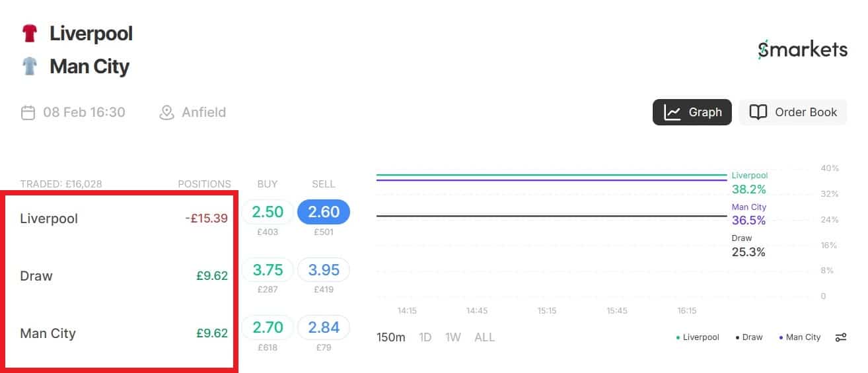Select the ALL chart time range
This screenshot has width=868, height=373.
[484, 337]
